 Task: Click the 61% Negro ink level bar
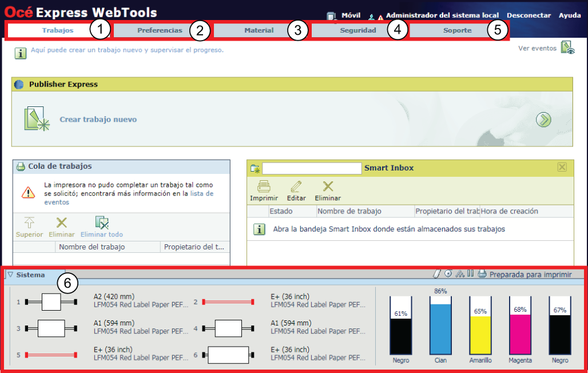coord(400,326)
